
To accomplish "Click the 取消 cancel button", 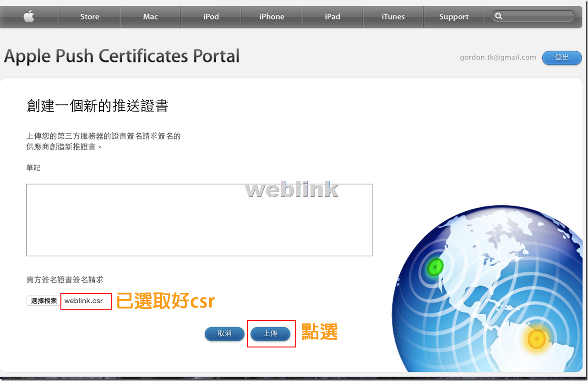I will pyautogui.click(x=224, y=334).
